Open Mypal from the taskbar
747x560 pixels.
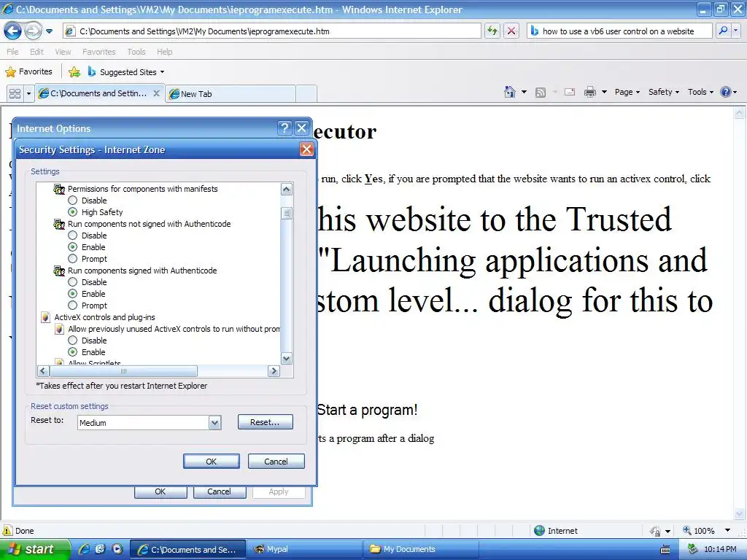[x=305, y=549]
